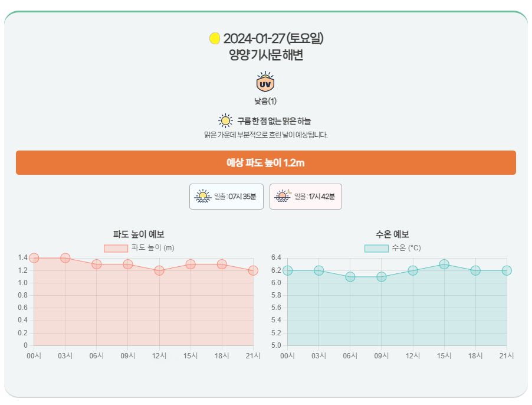The image size is (532, 405).
Task: Click the 수온 (°C) legend label
Action: pyautogui.click(x=406, y=248)
